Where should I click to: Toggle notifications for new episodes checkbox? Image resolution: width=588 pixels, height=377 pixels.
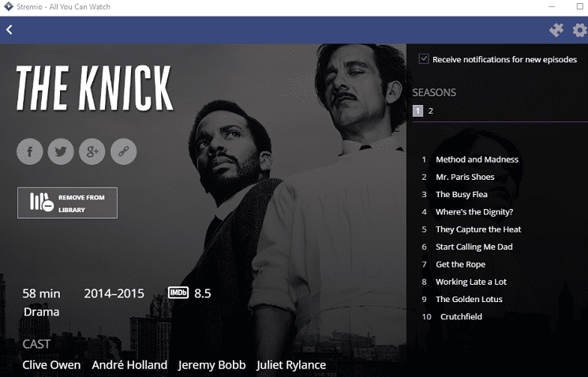point(424,59)
